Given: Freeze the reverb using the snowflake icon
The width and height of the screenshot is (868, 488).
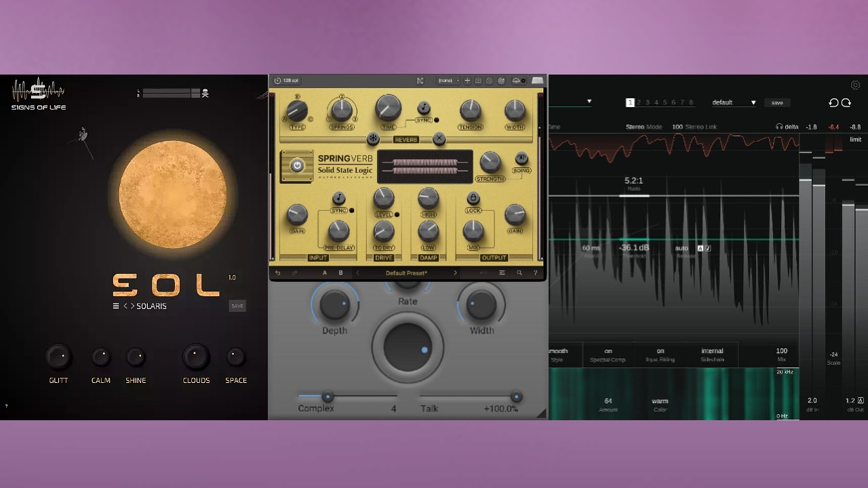Looking at the screenshot, I should pos(372,139).
